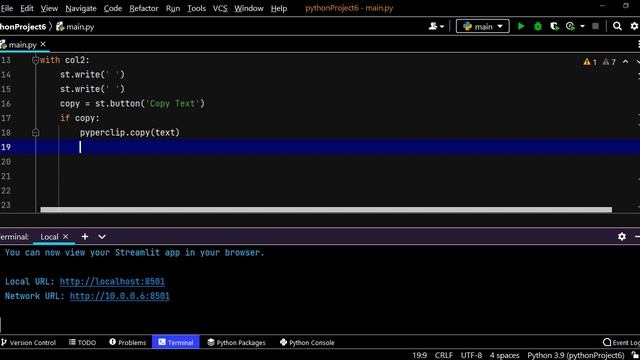Run main with coverage shield icon

(x=554, y=27)
